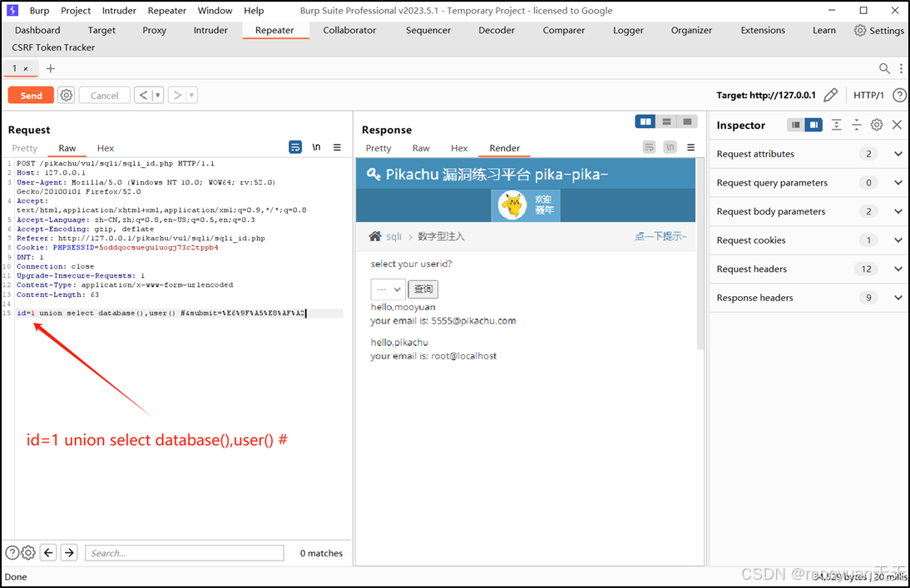Open search settings gear at bottom

[x=28, y=552]
